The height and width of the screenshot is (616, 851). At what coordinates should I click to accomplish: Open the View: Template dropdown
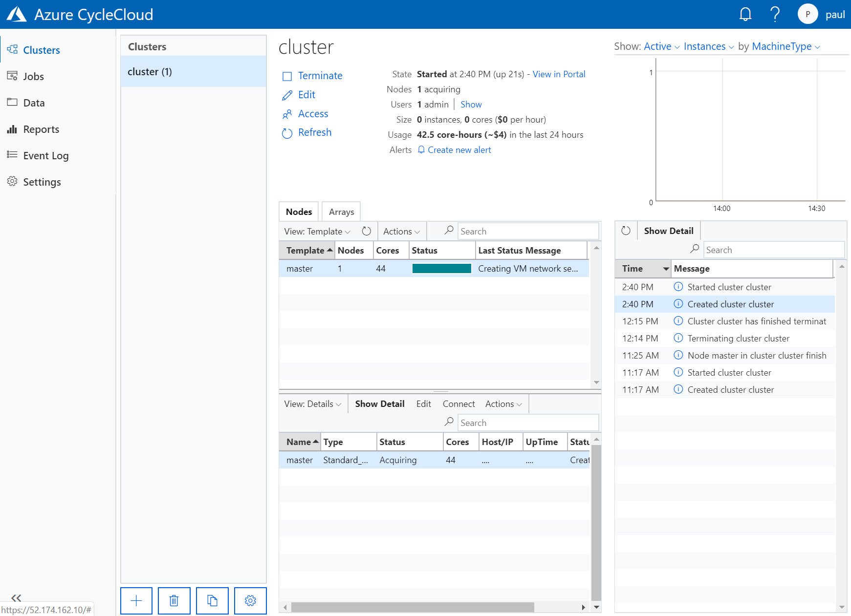(x=317, y=231)
